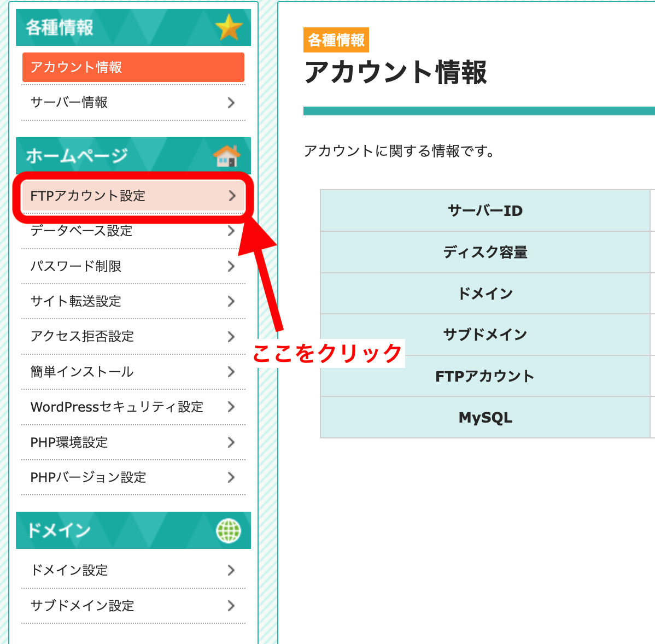This screenshot has height=644, width=655.
Task: Click the MySQL table row
Action: point(485,417)
